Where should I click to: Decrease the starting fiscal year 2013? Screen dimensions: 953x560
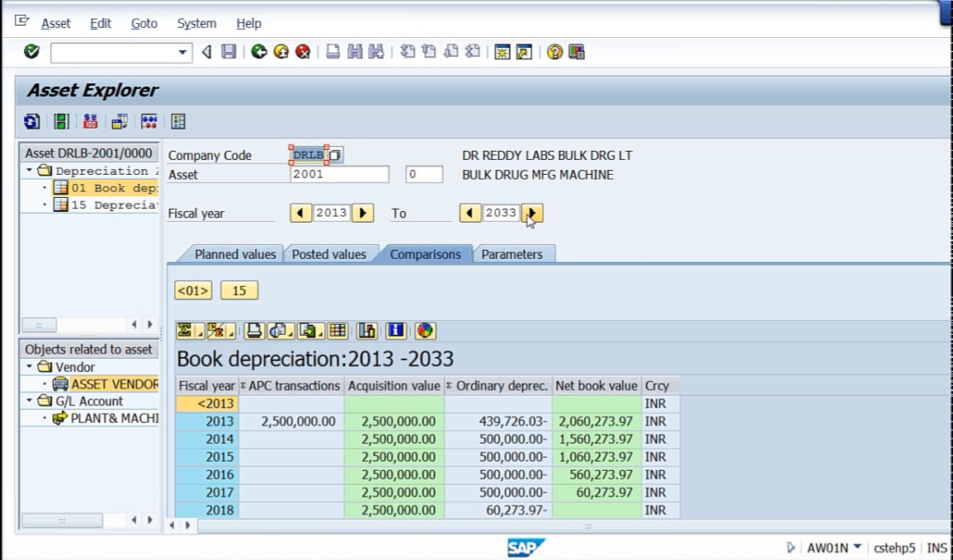pos(300,213)
